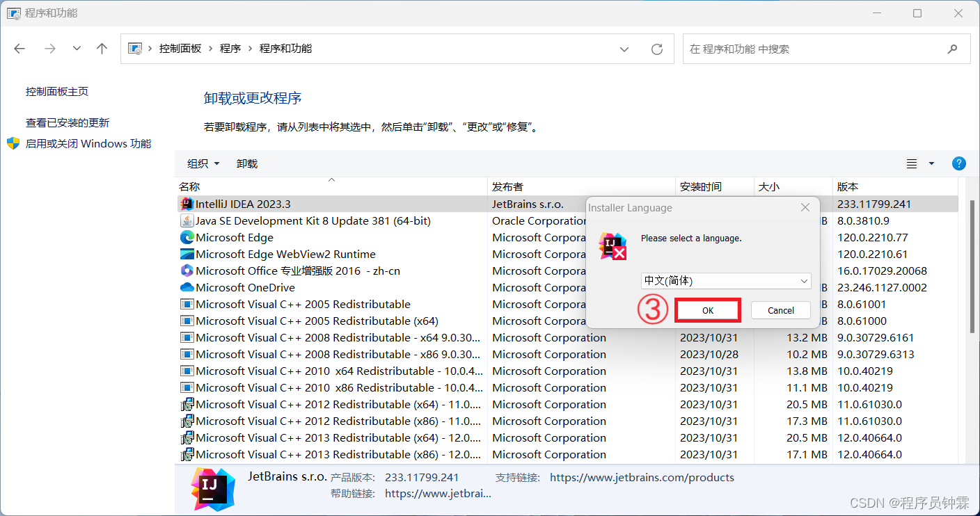Open the jetbrains.com/products support link
The height and width of the screenshot is (516, 980).
click(x=642, y=477)
